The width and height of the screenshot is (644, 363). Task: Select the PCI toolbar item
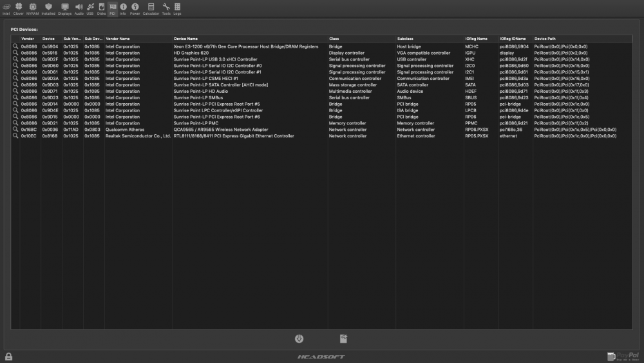coord(113,8)
